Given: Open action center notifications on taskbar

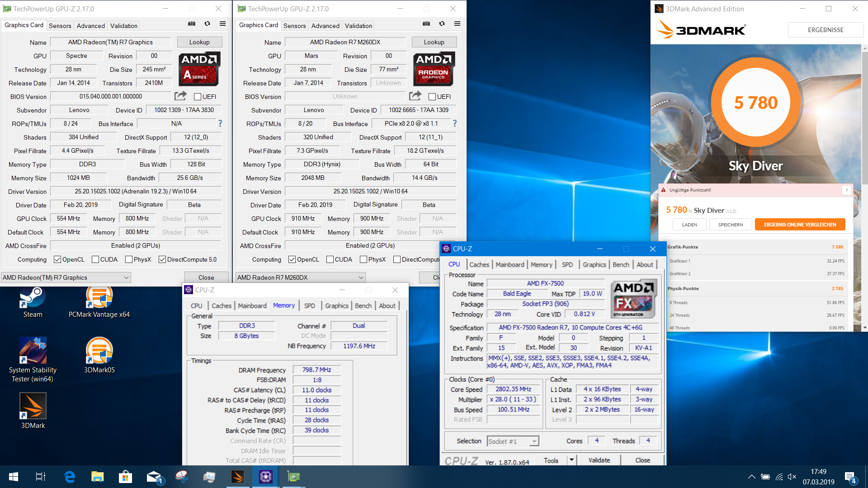Looking at the screenshot, I should click(850, 477).
